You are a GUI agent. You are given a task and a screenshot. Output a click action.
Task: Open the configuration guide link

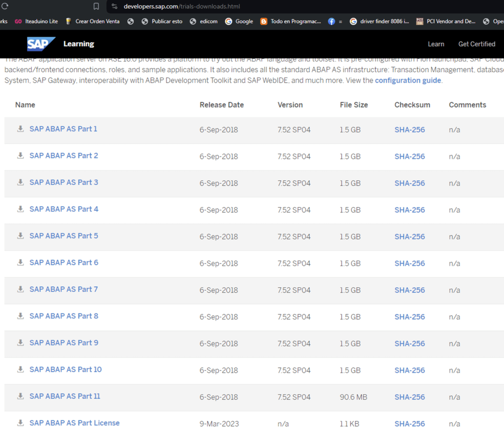[x=407, y=80]
